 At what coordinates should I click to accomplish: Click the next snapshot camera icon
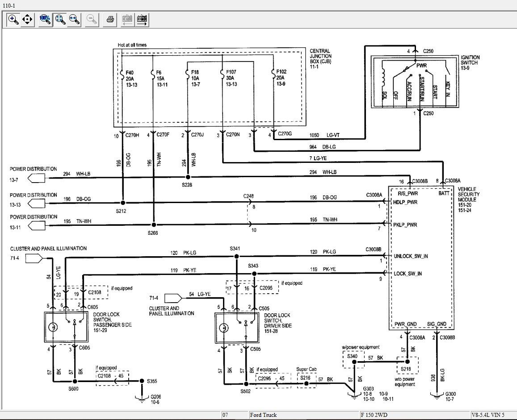tap(142, 19)
